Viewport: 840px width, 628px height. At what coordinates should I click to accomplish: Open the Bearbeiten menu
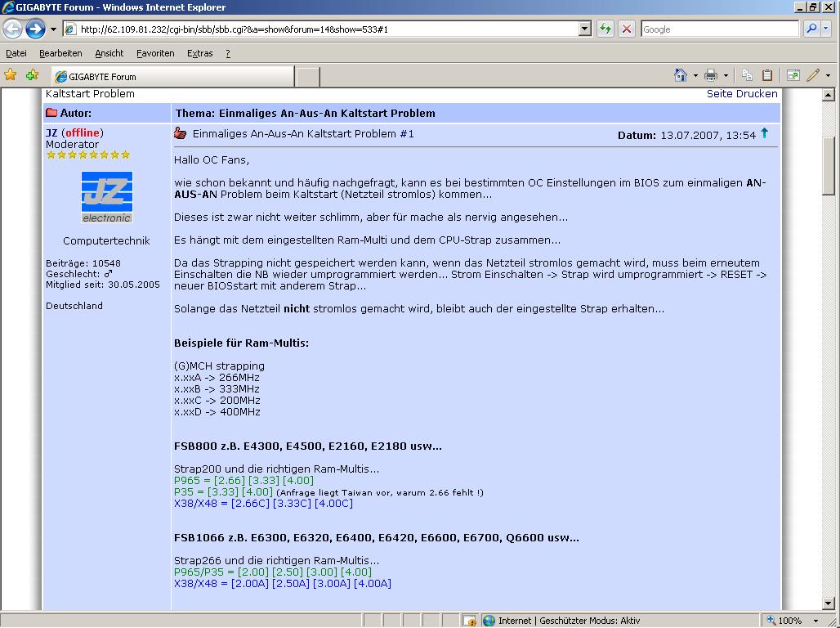tap(60, 53)
